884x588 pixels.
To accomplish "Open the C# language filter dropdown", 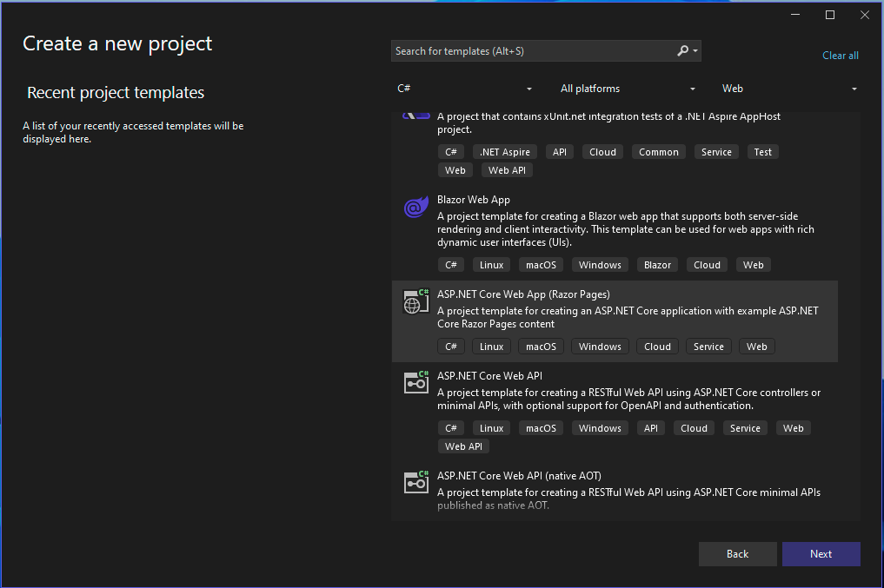I will pyautogui.click(x=464, y=89).
